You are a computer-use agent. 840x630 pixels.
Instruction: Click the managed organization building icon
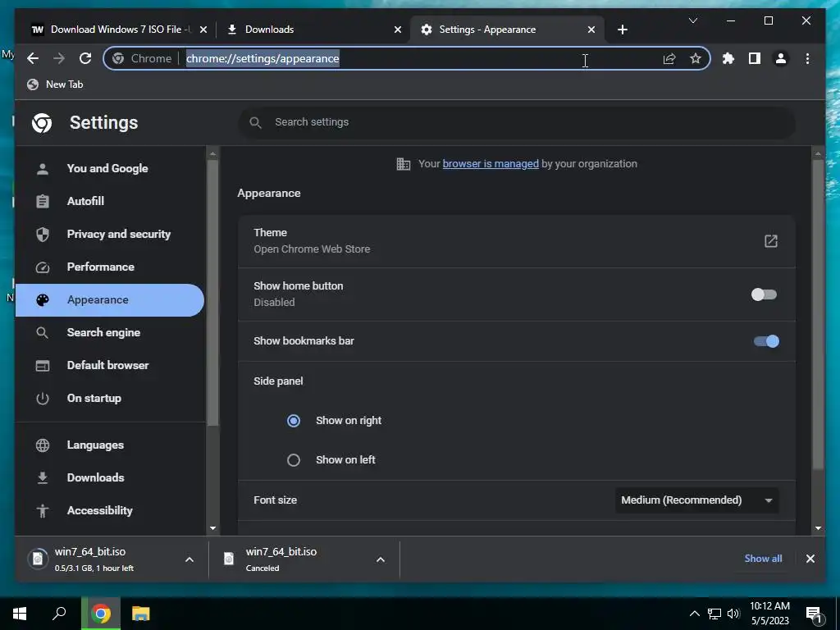coord(403,164)
